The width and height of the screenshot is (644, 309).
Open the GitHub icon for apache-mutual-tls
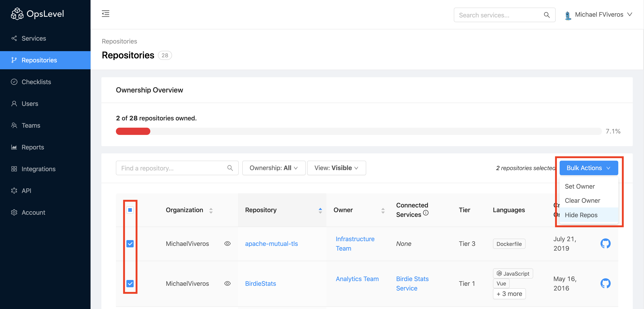[x=605, y=243]
